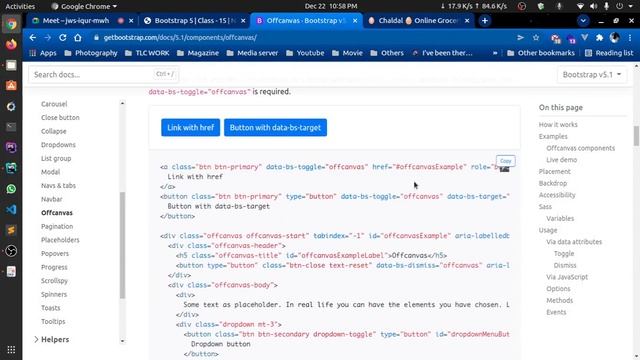The image size is (640, 360).
Task: Open the Chrome profile avatar
Action: point(614,38)
